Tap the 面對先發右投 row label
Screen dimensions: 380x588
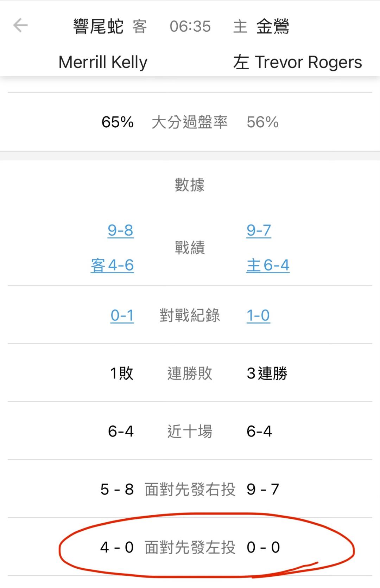pos(190,490)
